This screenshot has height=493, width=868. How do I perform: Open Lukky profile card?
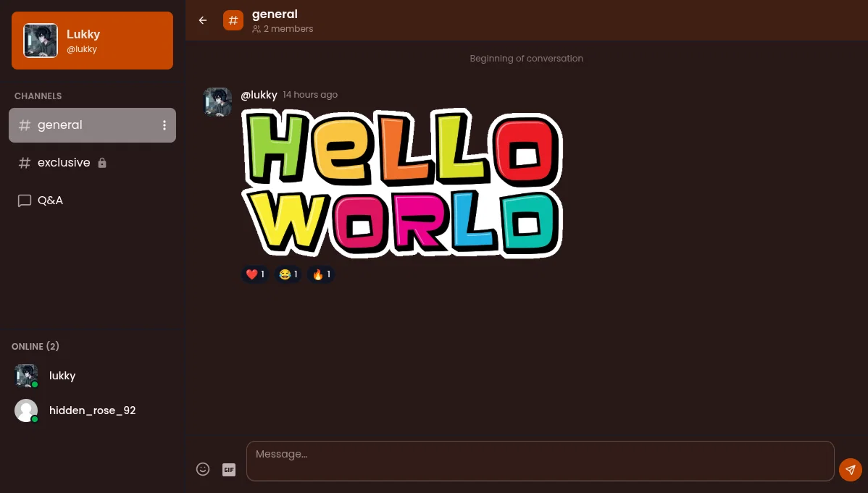click(x=93, y=41)
